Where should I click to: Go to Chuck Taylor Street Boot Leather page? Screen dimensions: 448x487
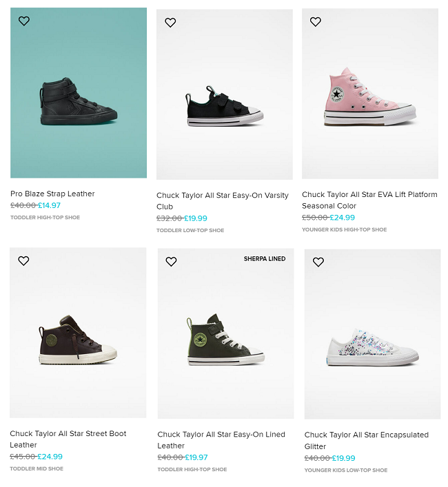tap(68, 439)
